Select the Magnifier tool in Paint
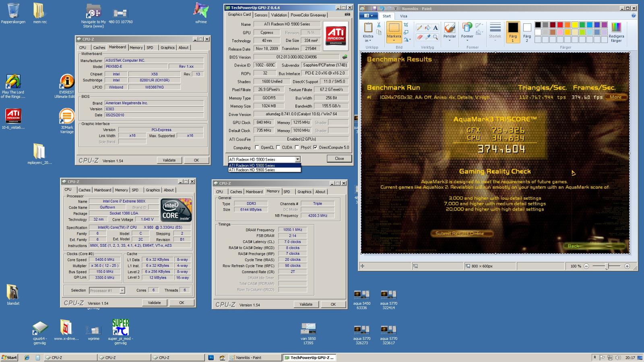This screenshot has width=644, height=362. pyautogui.click(x=436, y=37)
